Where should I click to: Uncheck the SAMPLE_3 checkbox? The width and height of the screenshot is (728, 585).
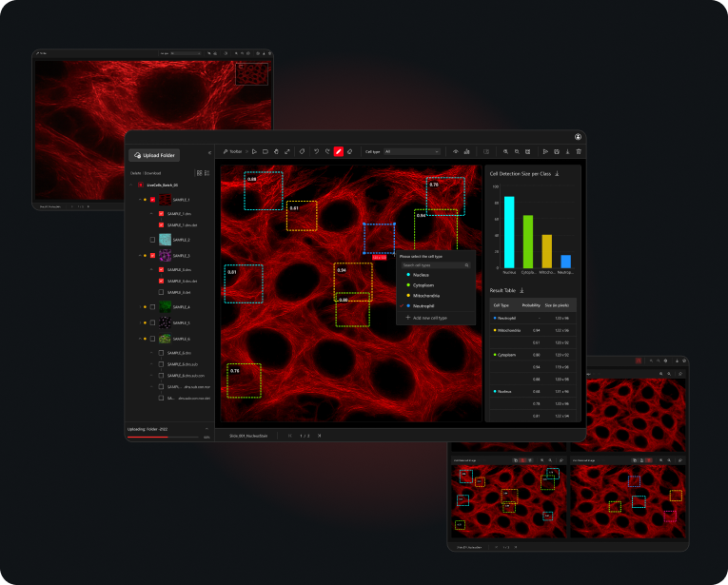click(153, 256)
